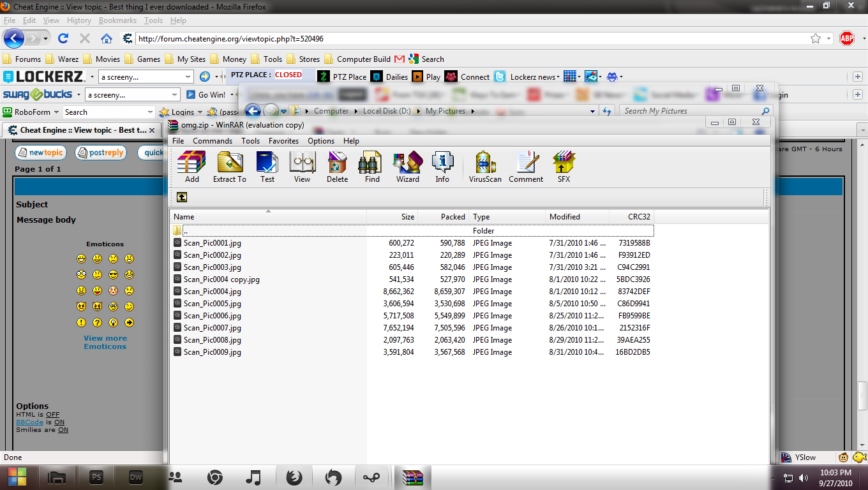Go to the Firefox home page

tap(107, 38)
